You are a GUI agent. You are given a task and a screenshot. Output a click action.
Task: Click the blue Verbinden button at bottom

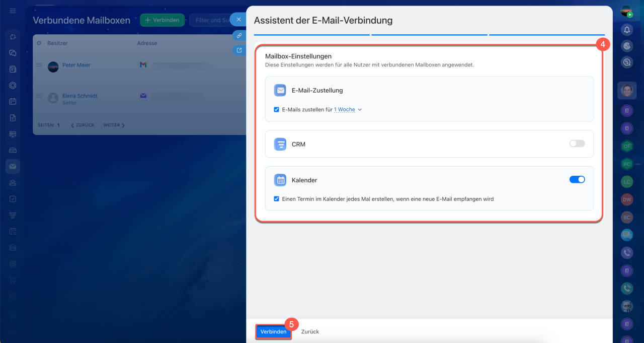(273, 331)
